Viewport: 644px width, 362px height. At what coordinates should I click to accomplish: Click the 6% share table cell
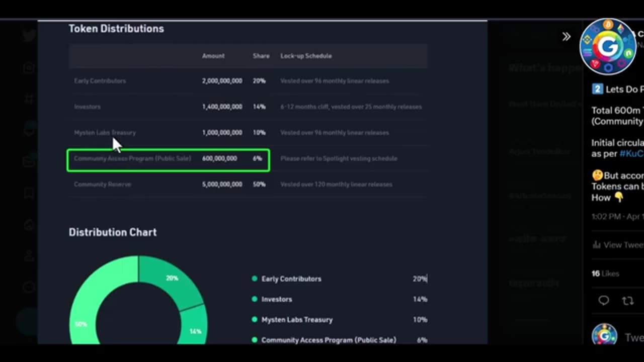pyautogui.click(x=258, y=158)
